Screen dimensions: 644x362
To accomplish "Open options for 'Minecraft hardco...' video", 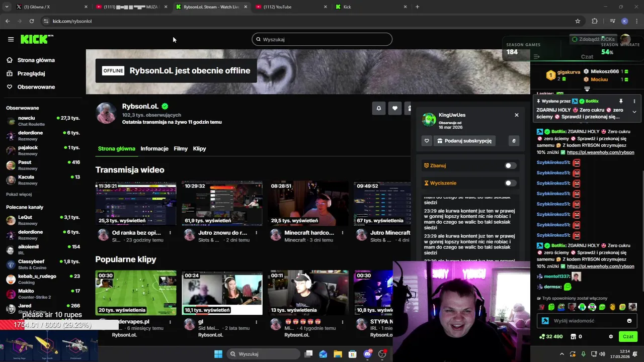I will (x=342, y=233).
